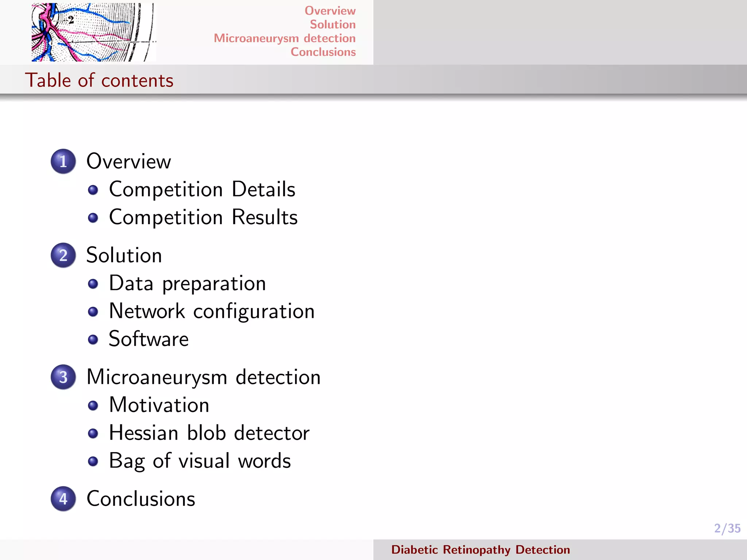Jump to Microaneurysm detection in header
Image resolution: width=747 pixels, height=560 pixels.
coord(285,38)
